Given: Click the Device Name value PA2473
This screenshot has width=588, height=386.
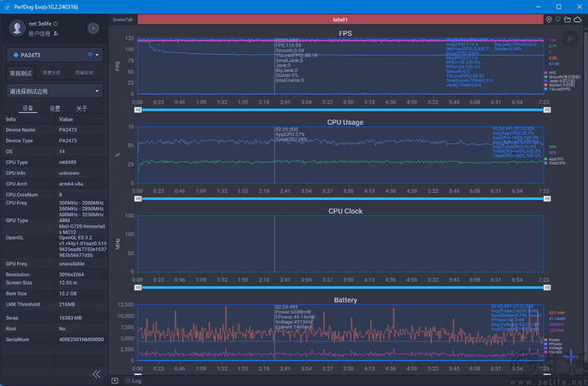Looking at the screenshot, I should [68, 129].
